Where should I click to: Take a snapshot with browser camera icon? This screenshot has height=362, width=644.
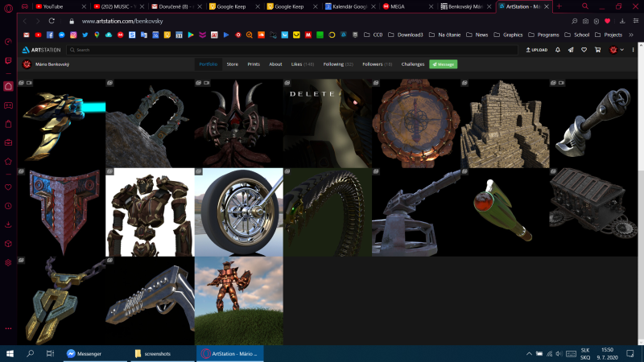[x=585, y=21]
